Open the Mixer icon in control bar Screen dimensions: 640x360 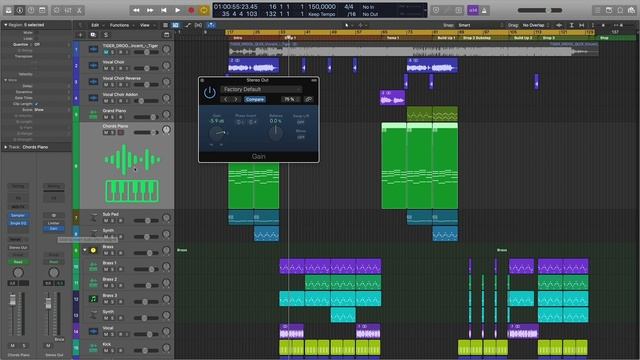point(68,10)
